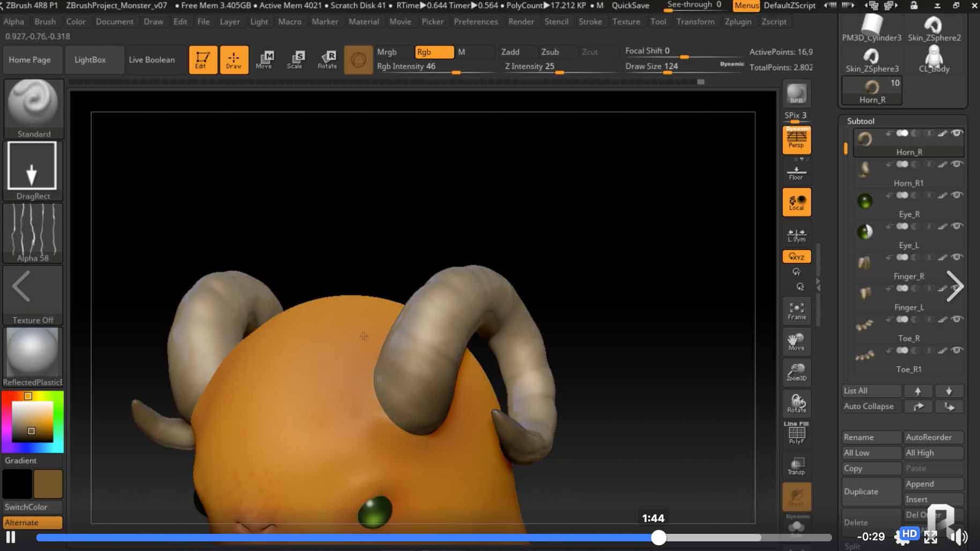Select the Rotate tool in top shelf

pos(327,59)
